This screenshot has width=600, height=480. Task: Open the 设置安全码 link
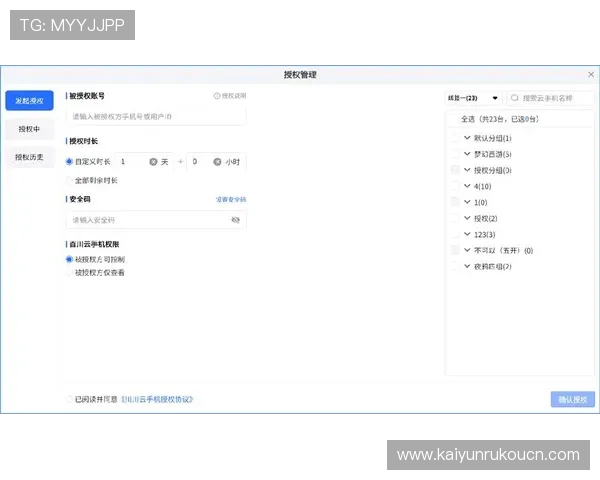tap(231, 199)
